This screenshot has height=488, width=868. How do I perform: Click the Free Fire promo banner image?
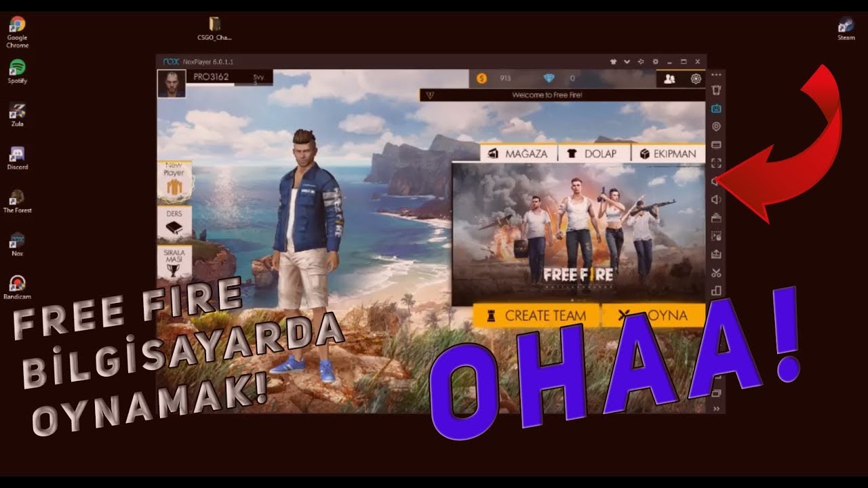tap(578, 234)
